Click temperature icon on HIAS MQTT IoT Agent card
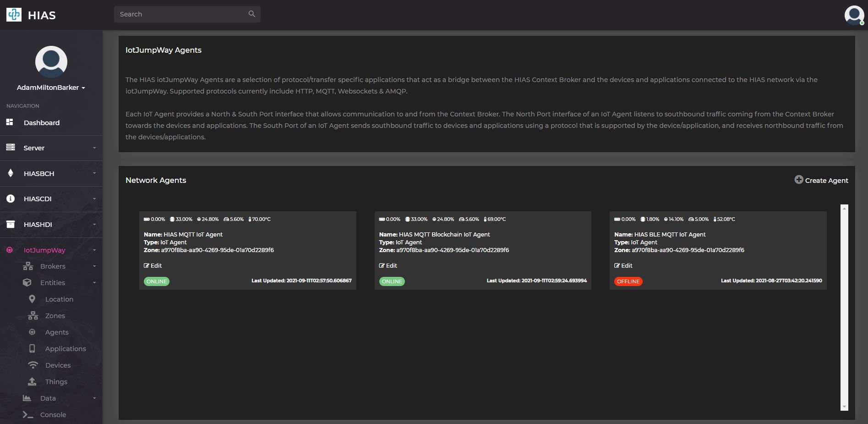The height and width of the screenshot is (424, 868). (250, 219)
